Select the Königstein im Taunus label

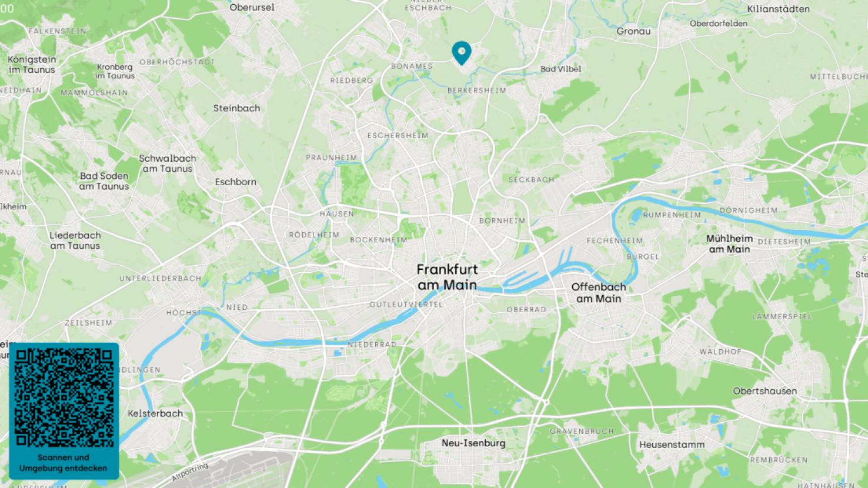[x=32, y=65]
